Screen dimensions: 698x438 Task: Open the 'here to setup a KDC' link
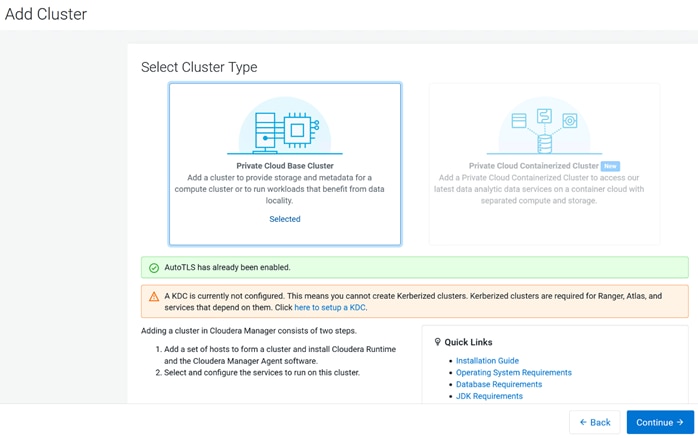point(330,308)
